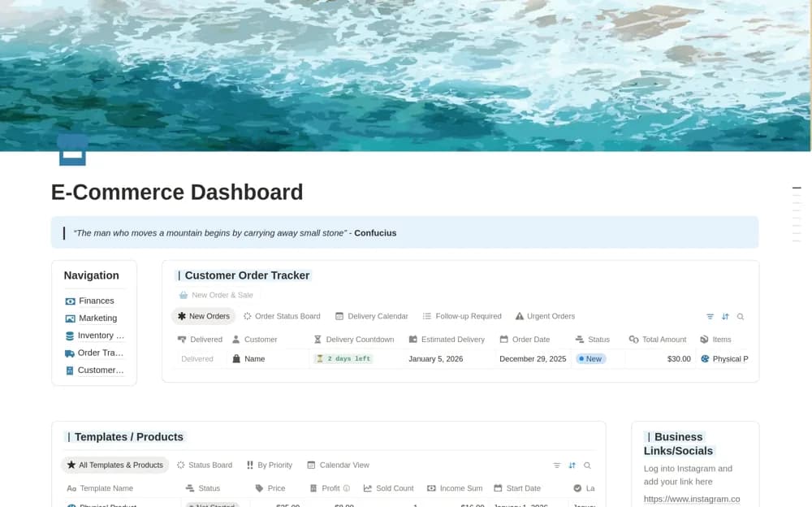Switch to Urgent Orders tab
Screen dimensions: 812x507
(546, 316)
